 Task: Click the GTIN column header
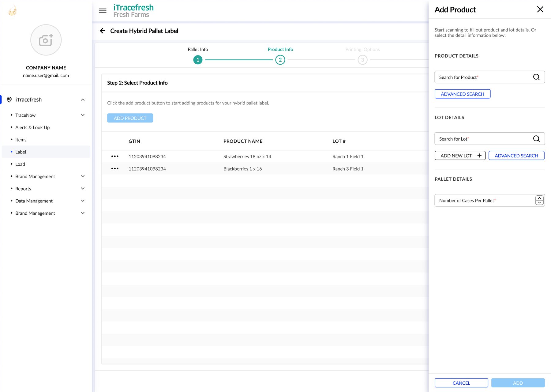coord(134,141)
